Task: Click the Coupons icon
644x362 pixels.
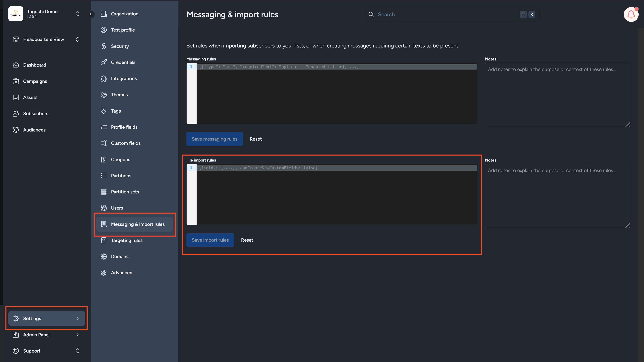Action: [103, 159]
